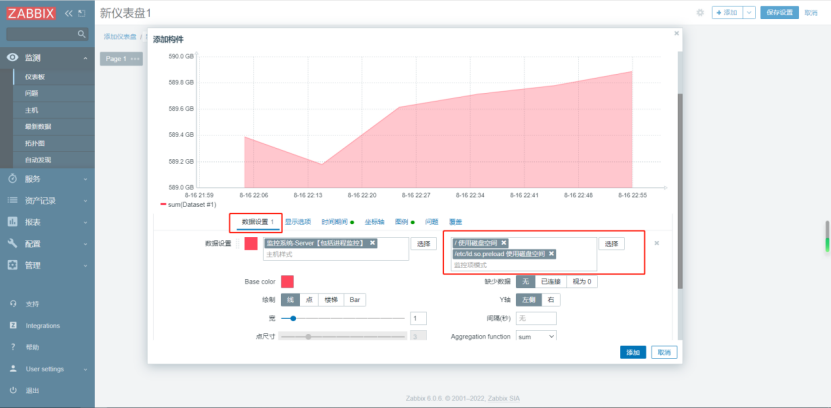Click the power icon for 退出

[x=13, y=391]
